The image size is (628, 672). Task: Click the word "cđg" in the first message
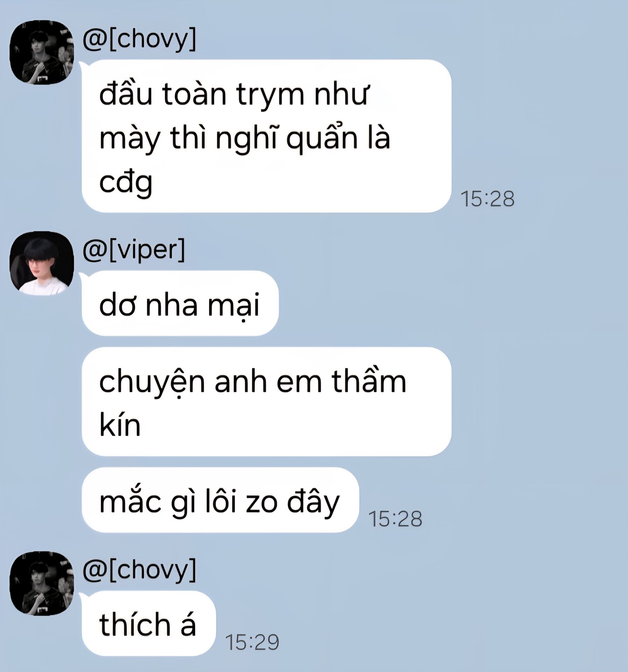click(126, 183)
